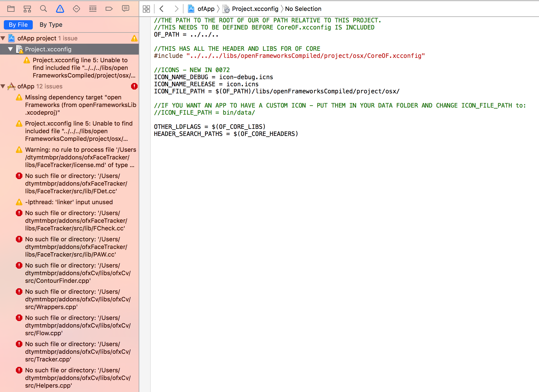539x392 pixels.
Task: Select the ofApp 12 issues row
Action: tap(69, 86)
